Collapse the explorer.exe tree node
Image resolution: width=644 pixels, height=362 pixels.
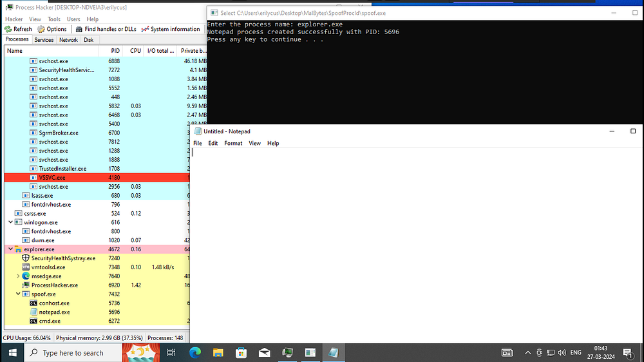click(11, 249)
